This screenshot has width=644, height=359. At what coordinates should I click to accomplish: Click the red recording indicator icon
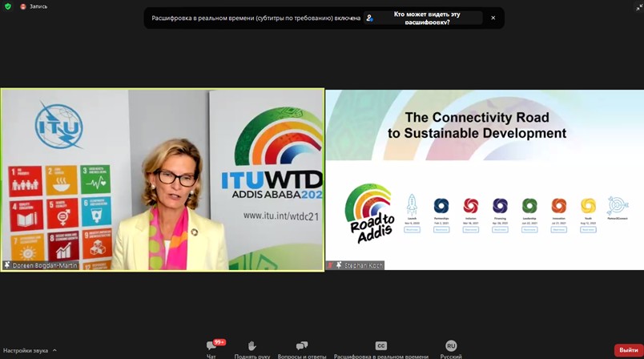(23, 6)
